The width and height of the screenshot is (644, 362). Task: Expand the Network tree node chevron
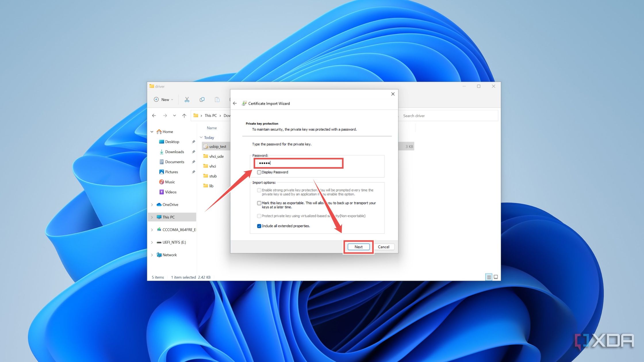[152, 255]
